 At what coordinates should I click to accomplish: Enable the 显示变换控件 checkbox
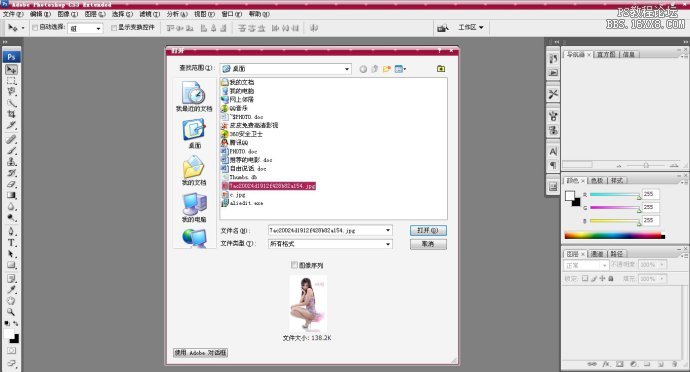[x=114, y=28]
